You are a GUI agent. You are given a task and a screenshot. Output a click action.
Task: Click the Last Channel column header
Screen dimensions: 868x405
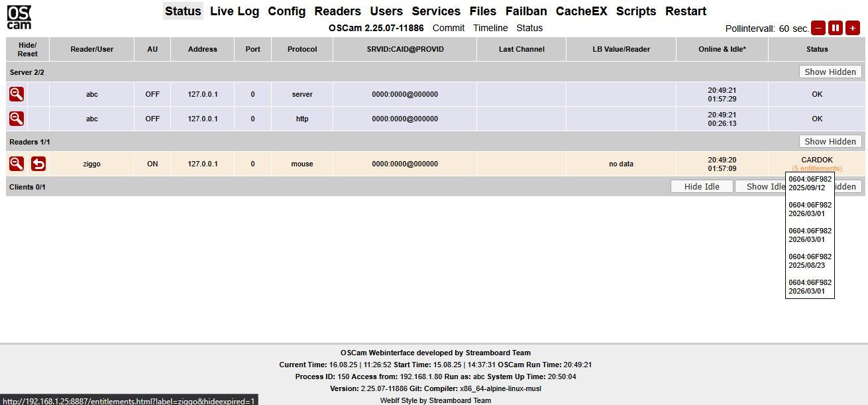(521, 49)
